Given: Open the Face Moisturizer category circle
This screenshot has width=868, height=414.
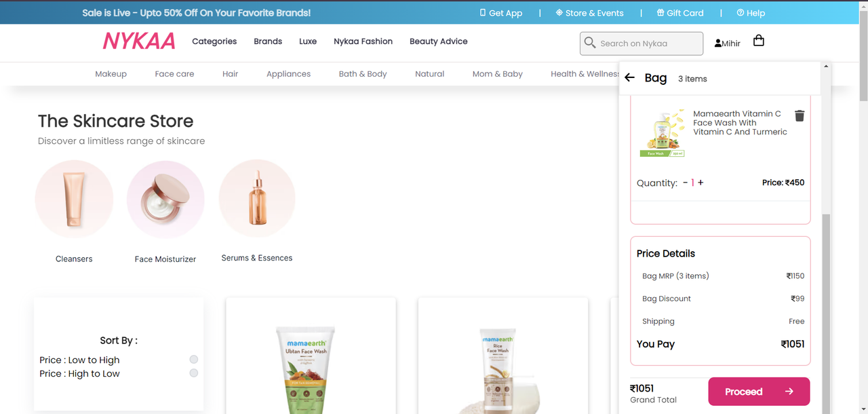Looking at the screenshot, I should (165, 200).
